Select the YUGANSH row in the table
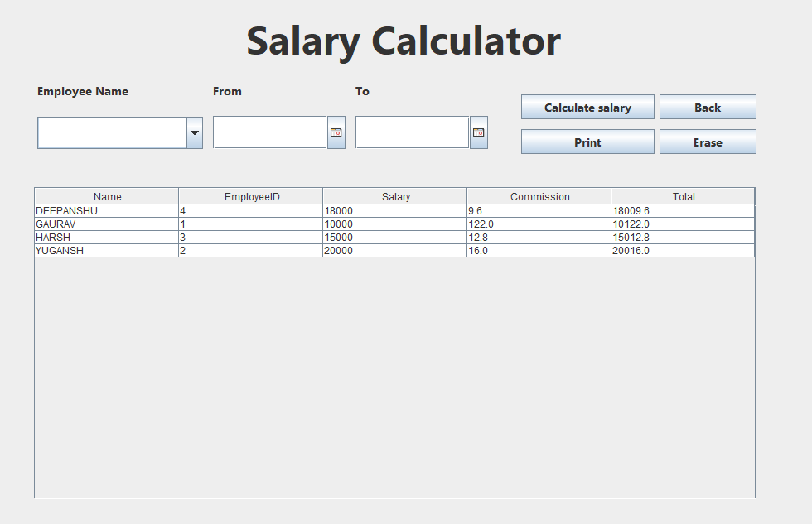812x524 pixels. (x=107, y=250)
